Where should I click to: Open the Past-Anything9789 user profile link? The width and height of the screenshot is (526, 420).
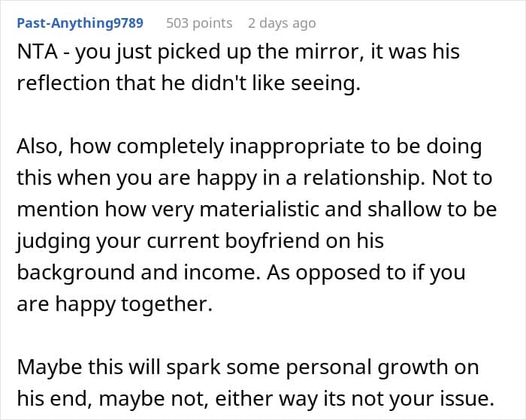click(79, 23)
